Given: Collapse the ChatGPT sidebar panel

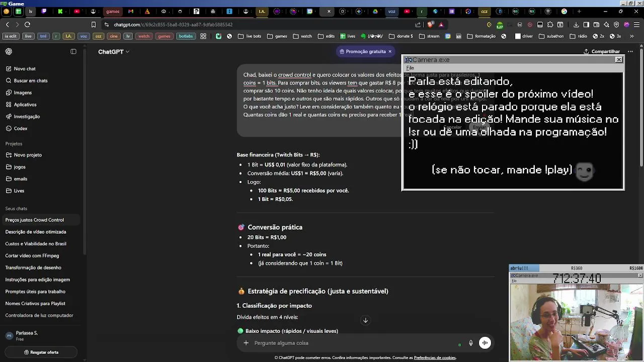Looking at the screenshot, I should click(x=73, y=51).
